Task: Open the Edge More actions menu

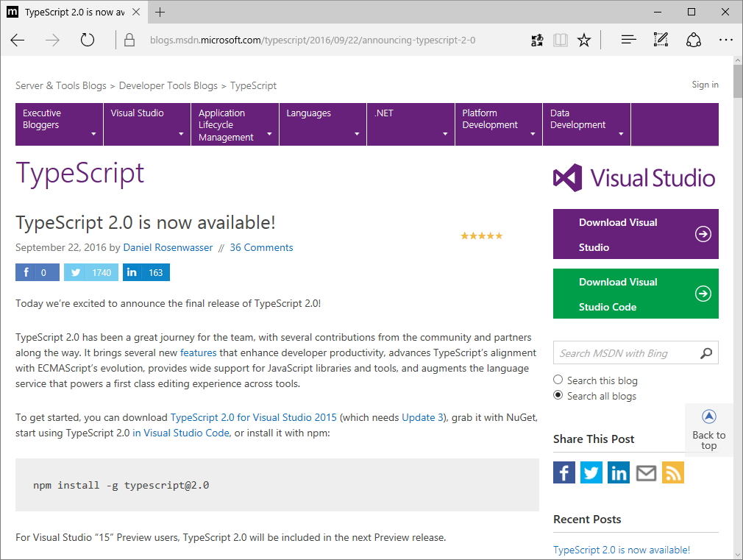Action: tap(725, 40)
